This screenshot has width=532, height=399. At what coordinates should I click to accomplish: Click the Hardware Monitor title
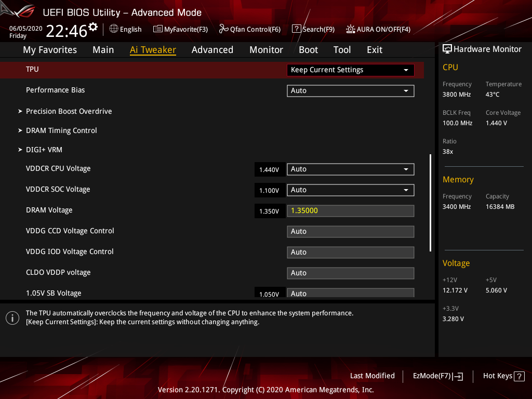click(x=487, y=49)
